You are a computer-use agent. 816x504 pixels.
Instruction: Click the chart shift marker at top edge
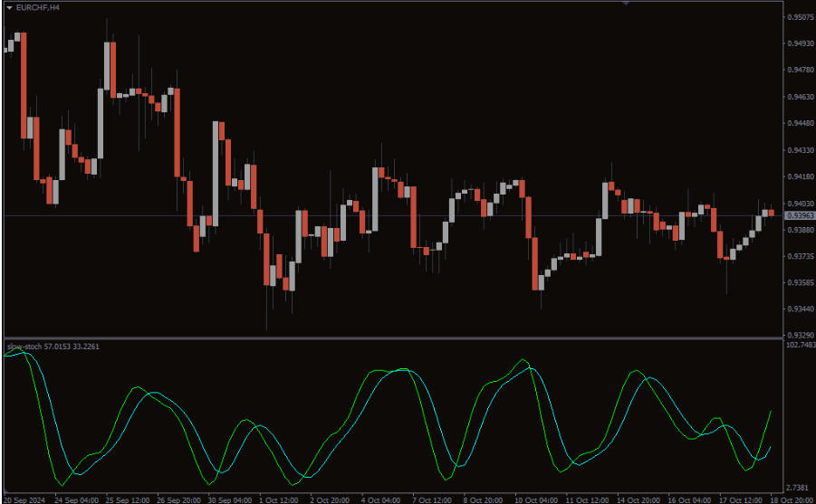pos(624,4)
